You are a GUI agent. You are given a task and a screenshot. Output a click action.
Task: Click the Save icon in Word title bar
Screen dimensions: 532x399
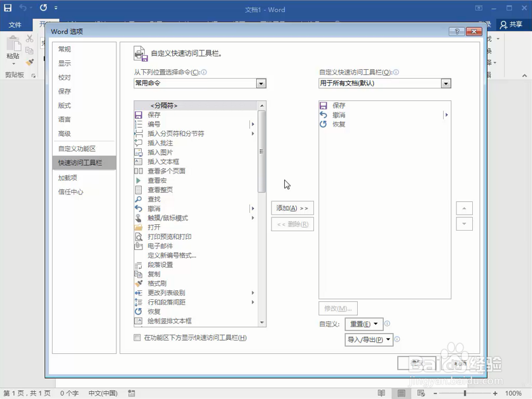[8, 8]
